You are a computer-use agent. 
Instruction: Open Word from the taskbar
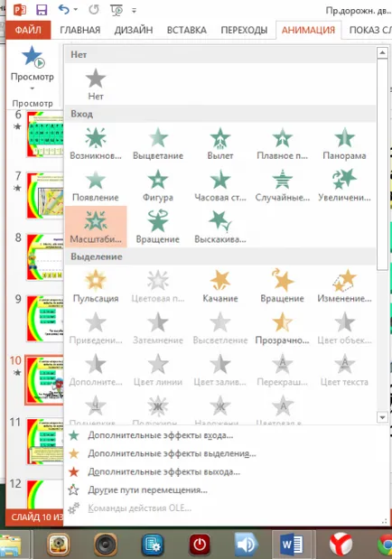coord(292,545)
